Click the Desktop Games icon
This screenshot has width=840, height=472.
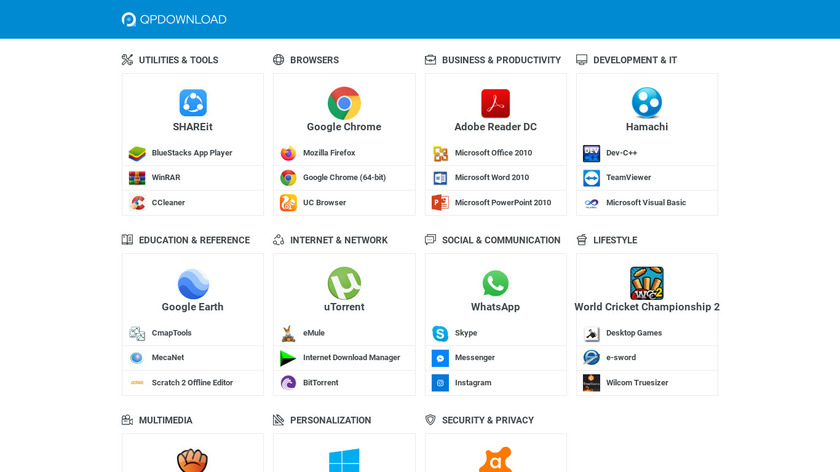coord(591,333)
